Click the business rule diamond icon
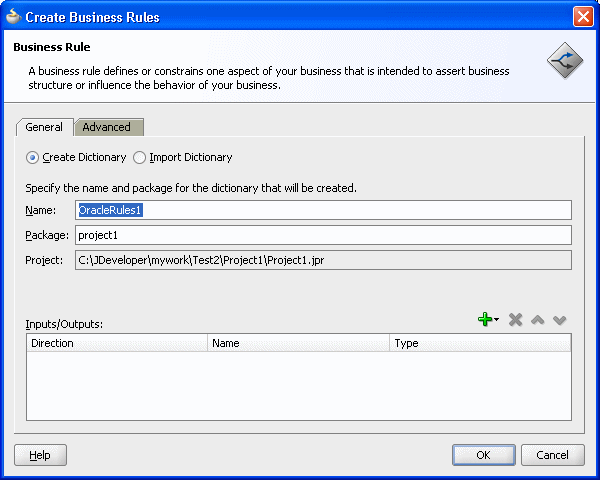Image resolution: width=600 pixels, height=480 pixels. [565, 60]
